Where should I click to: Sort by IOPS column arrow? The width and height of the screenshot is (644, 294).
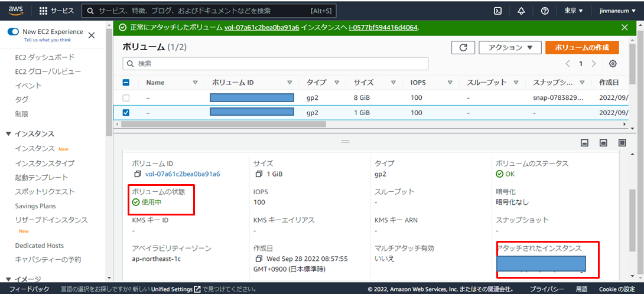(450, 83)
